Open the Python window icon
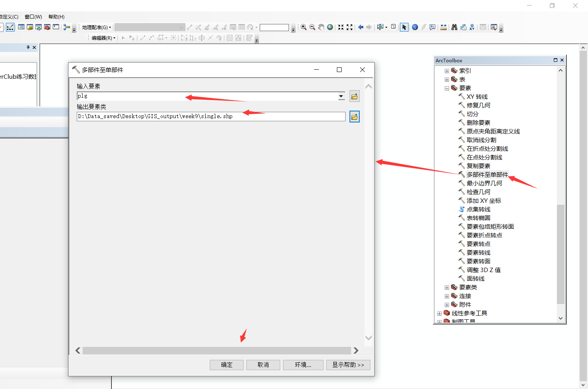The width and height of the screenshot is (588, 389). tap(56, 27)
